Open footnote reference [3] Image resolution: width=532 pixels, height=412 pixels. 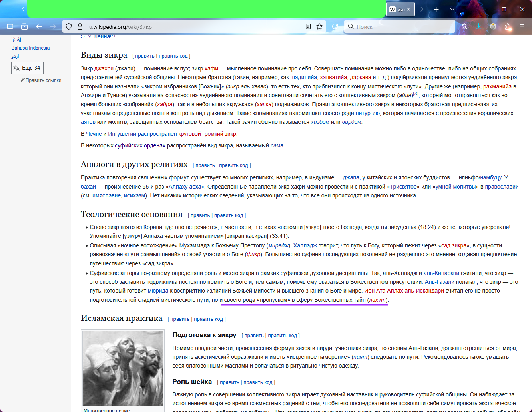tap(416, 94)
